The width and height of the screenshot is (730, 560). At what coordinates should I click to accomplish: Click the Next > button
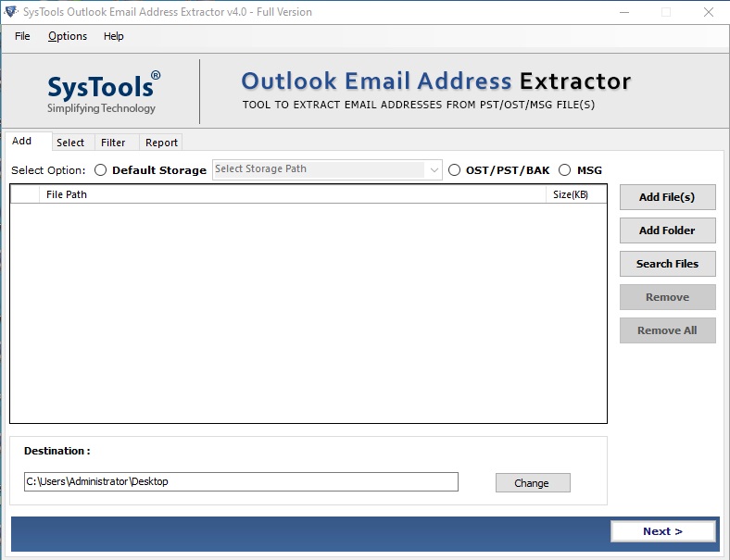[663, 531]
